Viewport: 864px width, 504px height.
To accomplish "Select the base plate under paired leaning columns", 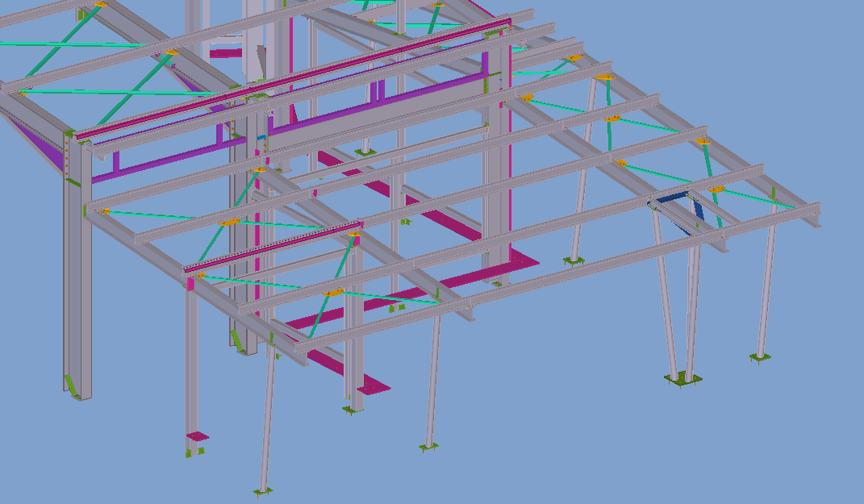I will (682, 377).
